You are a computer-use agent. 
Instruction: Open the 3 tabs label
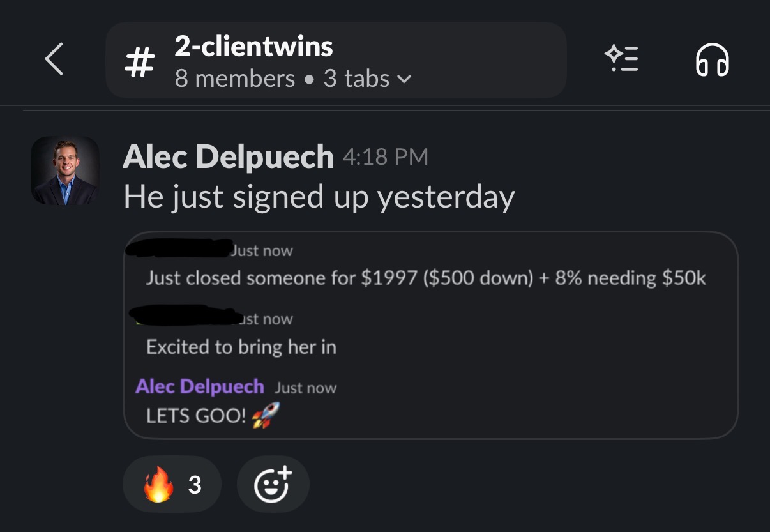[x=356, y=79]
